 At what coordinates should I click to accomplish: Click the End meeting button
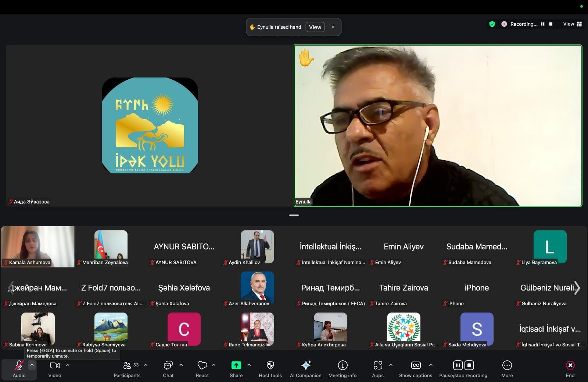(570, 369)
